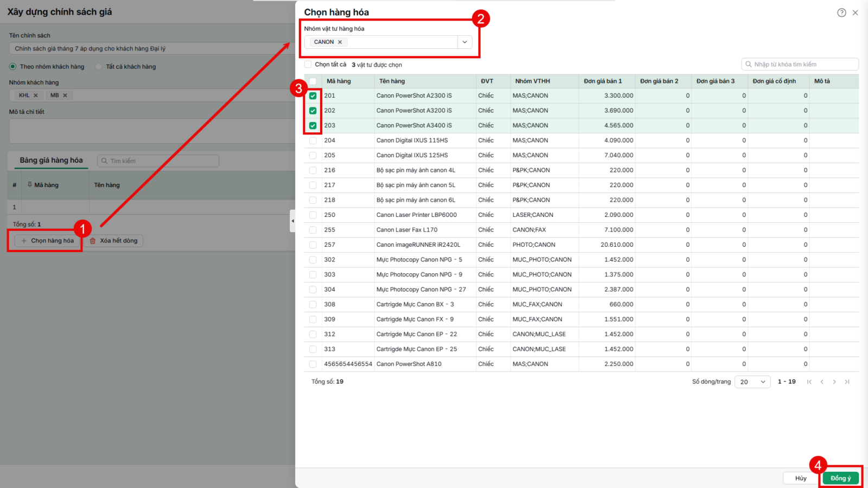This screenshot has height=488, width=868.
Task: Expand the Nhóm vật tư hàng hóa dropdown
Action: tap(465, 42)
